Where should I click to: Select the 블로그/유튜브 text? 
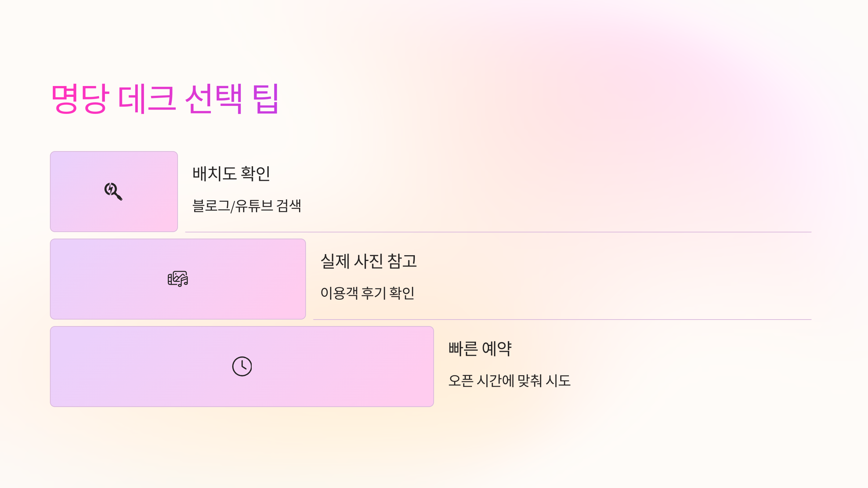point(233,206)
